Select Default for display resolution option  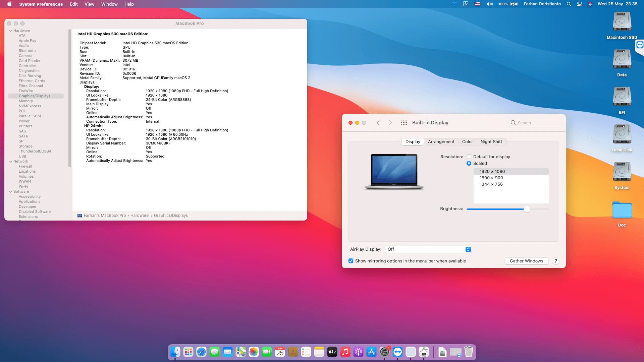click(469, 157)
